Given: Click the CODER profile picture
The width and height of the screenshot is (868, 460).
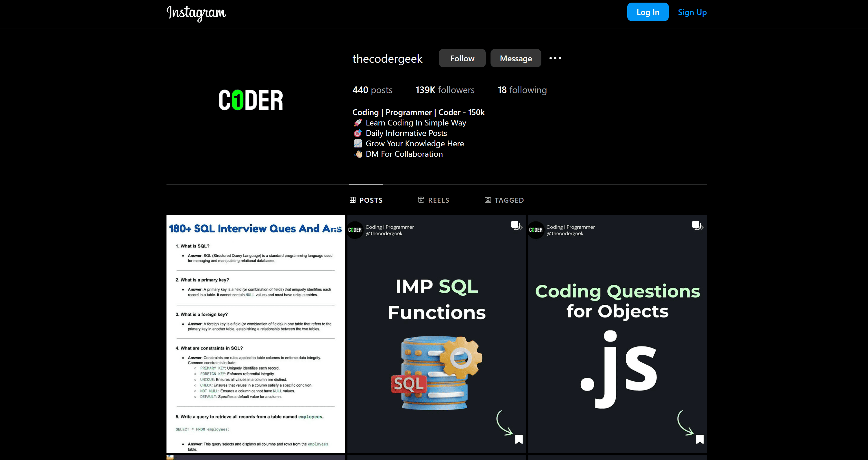Looking at the screenshot, I should [x=251, y=100].
